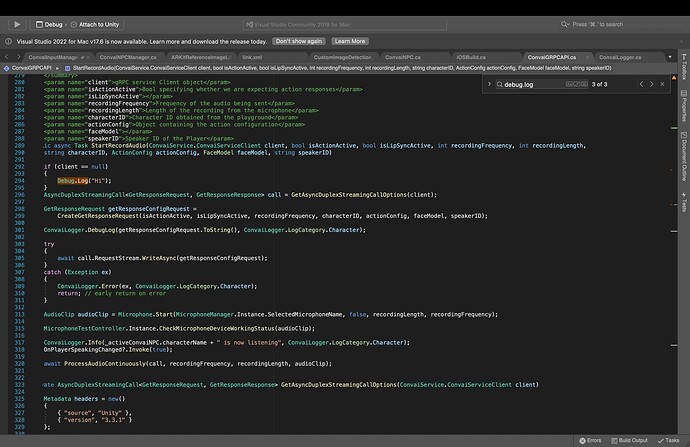
Task: Click StartRecordAudio method name on line 289
Action: tap(118, 146)
